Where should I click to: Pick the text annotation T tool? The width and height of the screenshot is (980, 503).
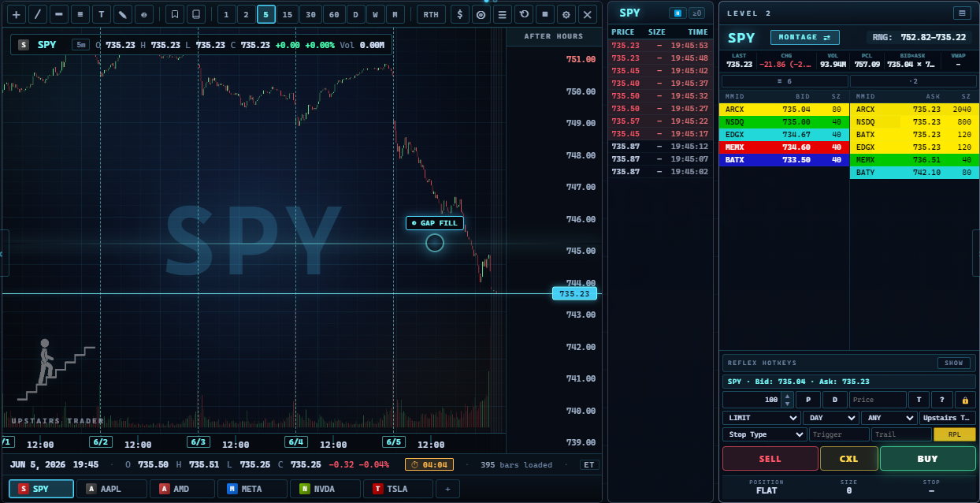[102, 14]
